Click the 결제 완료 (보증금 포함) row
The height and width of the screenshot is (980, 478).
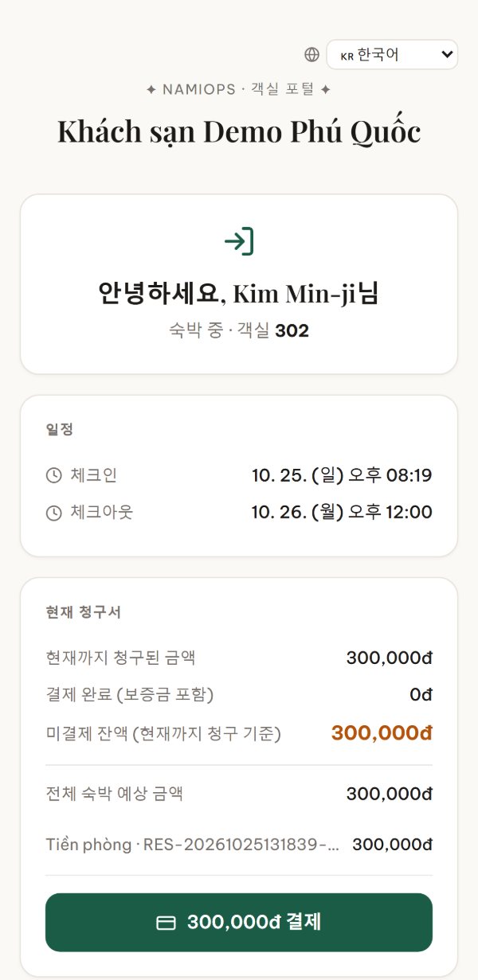239,695
